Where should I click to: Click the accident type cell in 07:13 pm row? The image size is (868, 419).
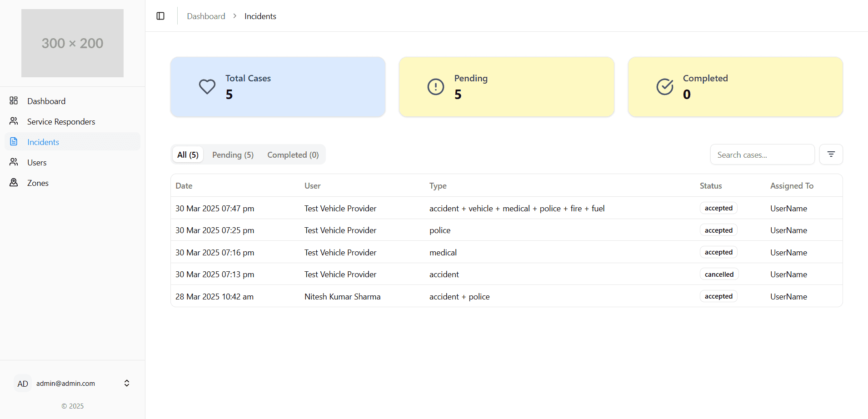pos(444,274)
